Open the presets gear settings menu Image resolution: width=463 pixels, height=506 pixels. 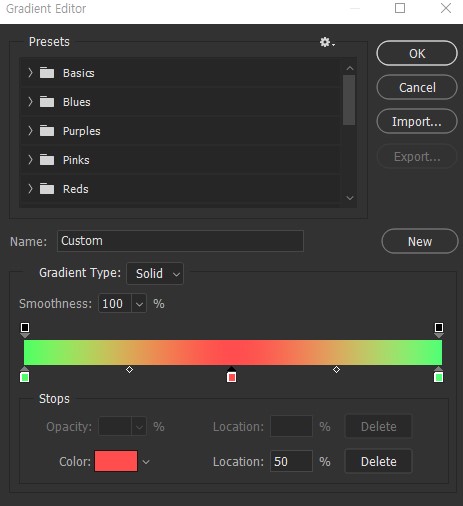point(327,42)
